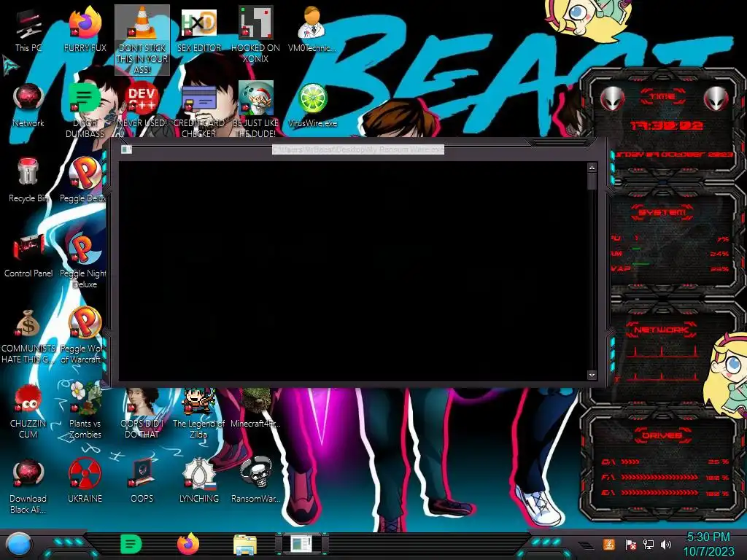The width and height of the screenshot is (747, 560).
Task: Open the OOPS DID I DO THAT shortcut
Action: click(x=142, y=413)
